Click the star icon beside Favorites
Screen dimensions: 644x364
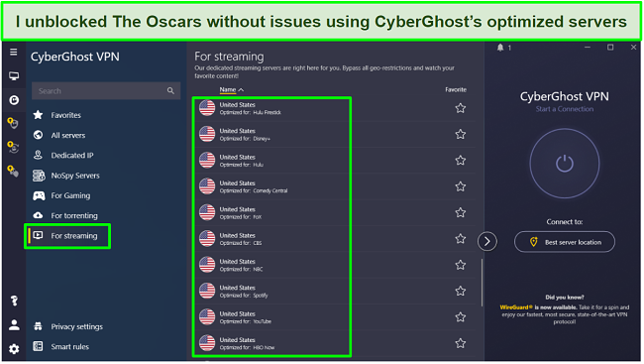(39, 115)
